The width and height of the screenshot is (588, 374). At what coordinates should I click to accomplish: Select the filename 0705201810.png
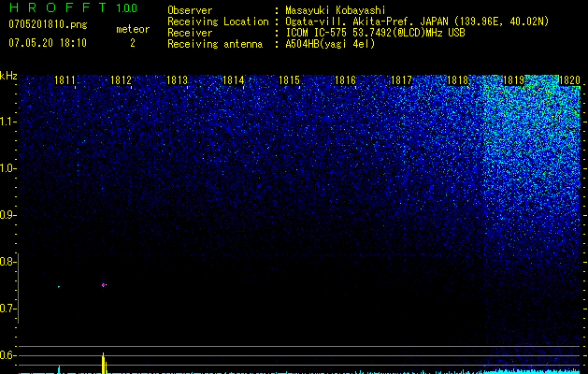pyautogui.click(x=48, y=24)
